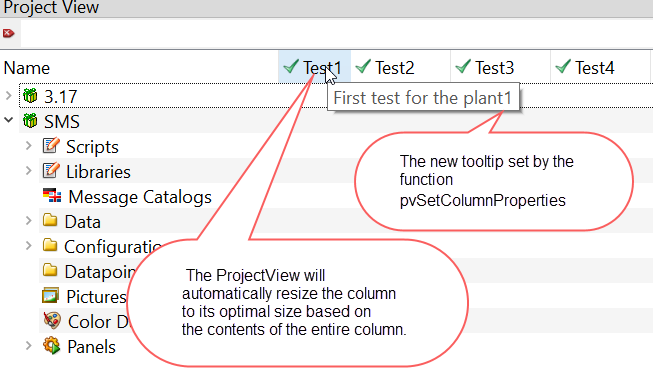The image size is (653, 374).
Task: Click the Panels gear icon
Action: point(52,346)
